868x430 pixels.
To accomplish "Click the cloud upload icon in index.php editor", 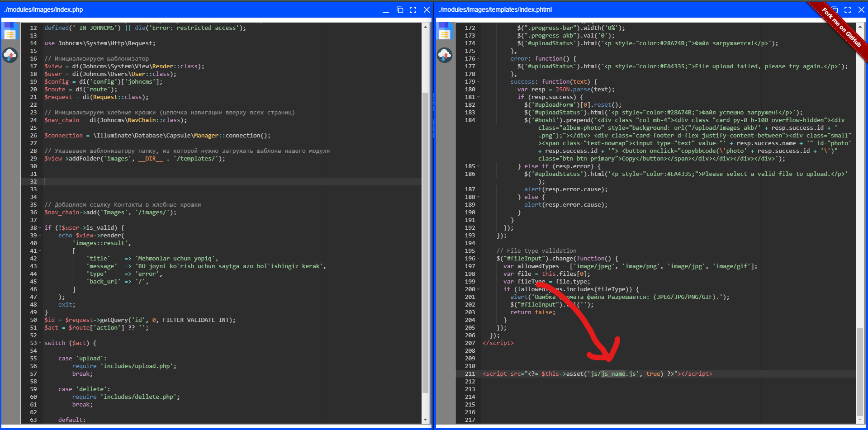I will pyautogui.click(x=10, y=55).
